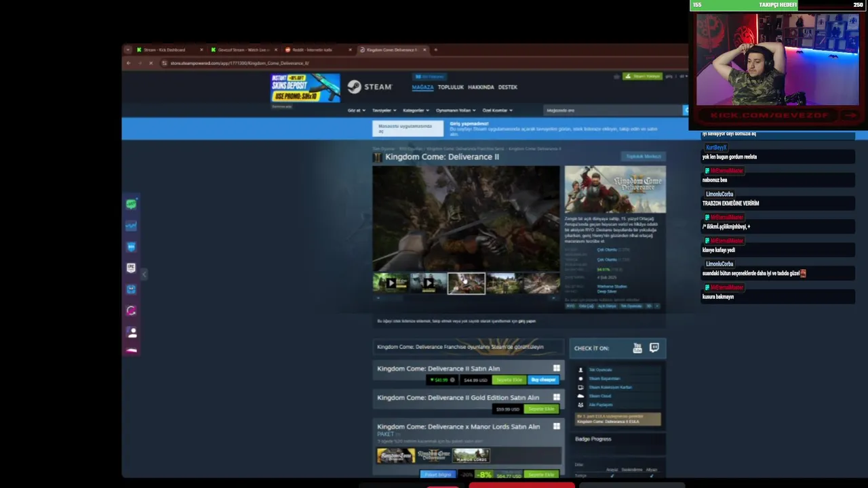Click the Topluluk Merkezi button
Viewport: 868px width, 488px height.
pos(644,157)
